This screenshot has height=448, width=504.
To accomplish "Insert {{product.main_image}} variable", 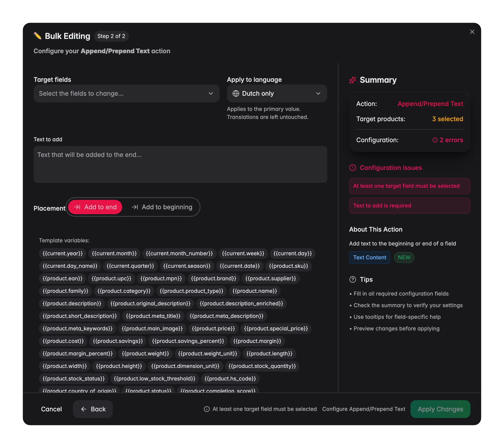I will point(152,329).
